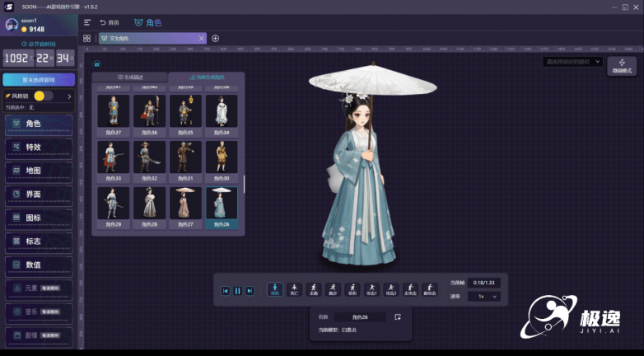Viewport: 644px width, 356px height.
Task: Click the 微调模式 fine-tune mode button
Action: pyautogui.click(x=622, y=66)
